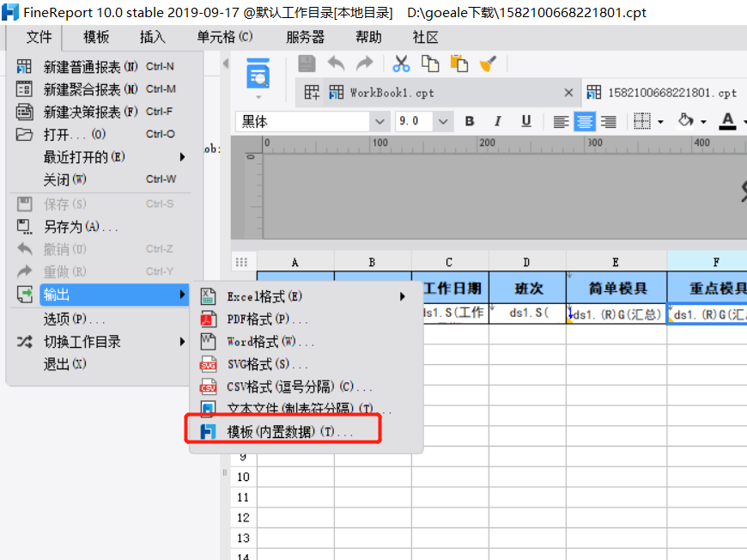This screenshot has height=560, width=747.
Task: Expand the Excel格式 export submenu
Action: click(306, 296)
